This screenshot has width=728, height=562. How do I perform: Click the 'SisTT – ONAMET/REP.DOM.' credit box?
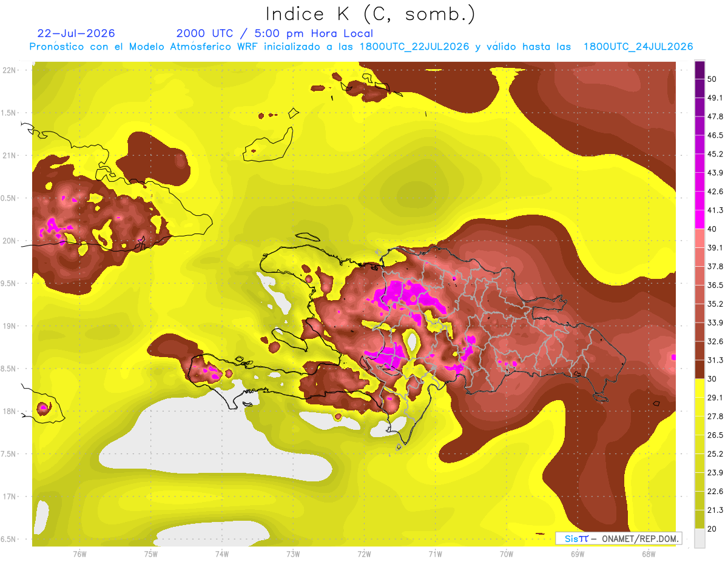[618, 538]
